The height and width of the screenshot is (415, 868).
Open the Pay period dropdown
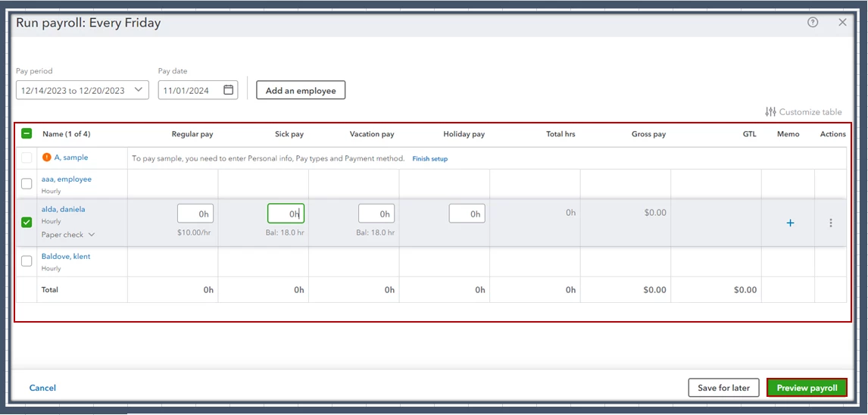(x=83, y=90)
